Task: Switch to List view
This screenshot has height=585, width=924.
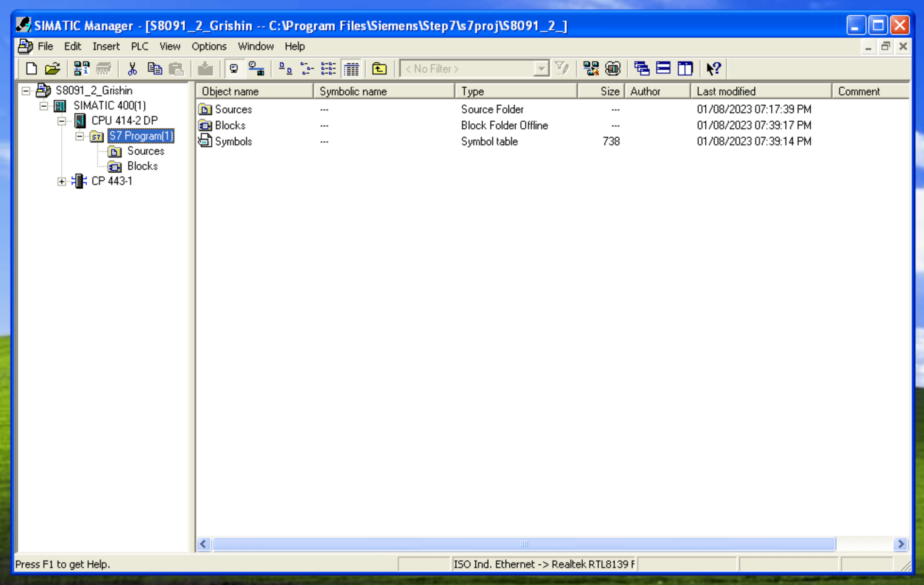Action: pos(329,69)
